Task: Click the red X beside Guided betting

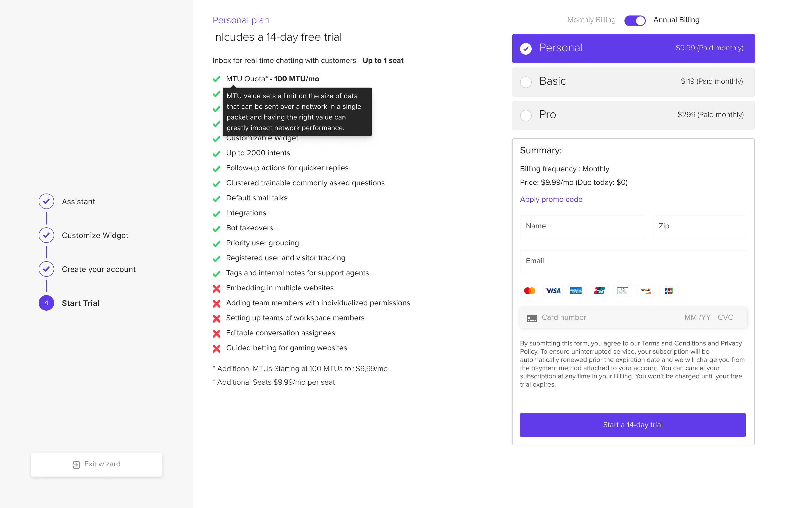Action: point(217,349)
